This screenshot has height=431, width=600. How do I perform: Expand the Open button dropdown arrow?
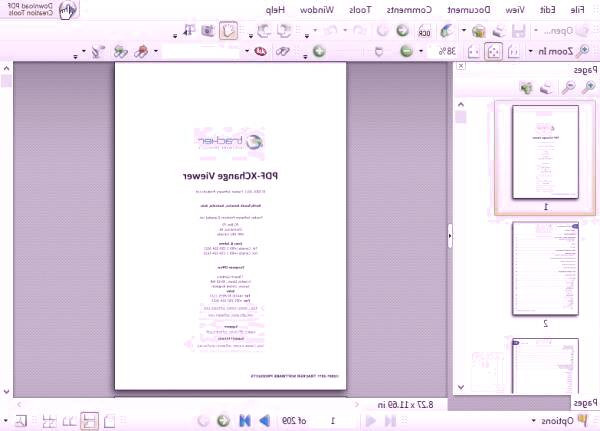pyautogui.click(x=536, y=30)
